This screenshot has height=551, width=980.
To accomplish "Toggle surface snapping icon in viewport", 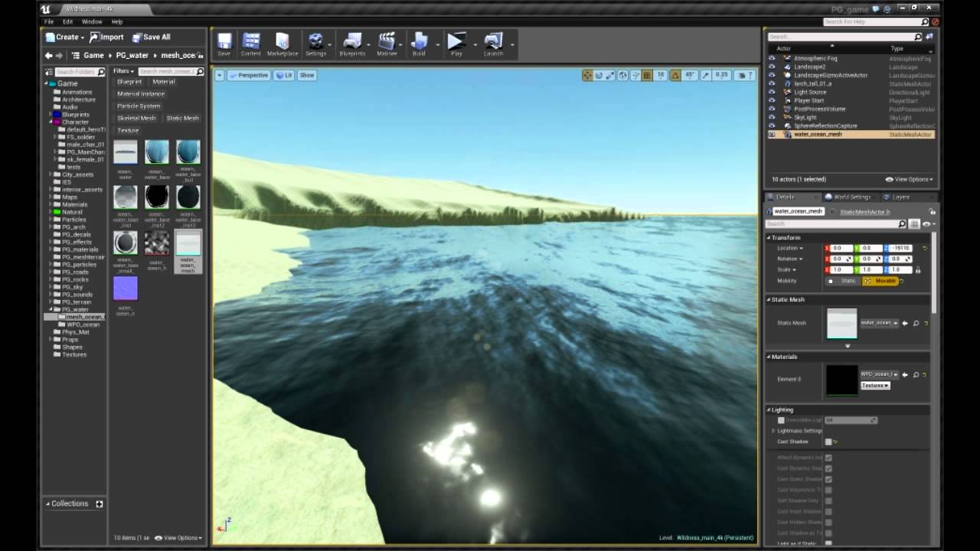I will 635,75.
